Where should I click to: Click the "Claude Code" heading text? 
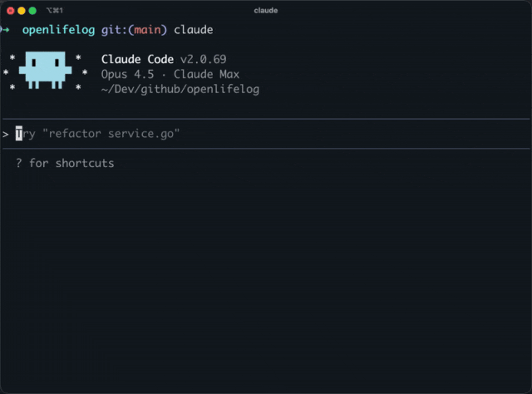pos(137,60)
